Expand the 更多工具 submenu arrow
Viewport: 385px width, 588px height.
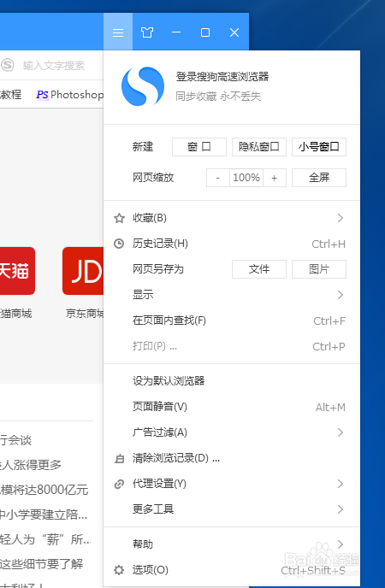coord(341,509)
